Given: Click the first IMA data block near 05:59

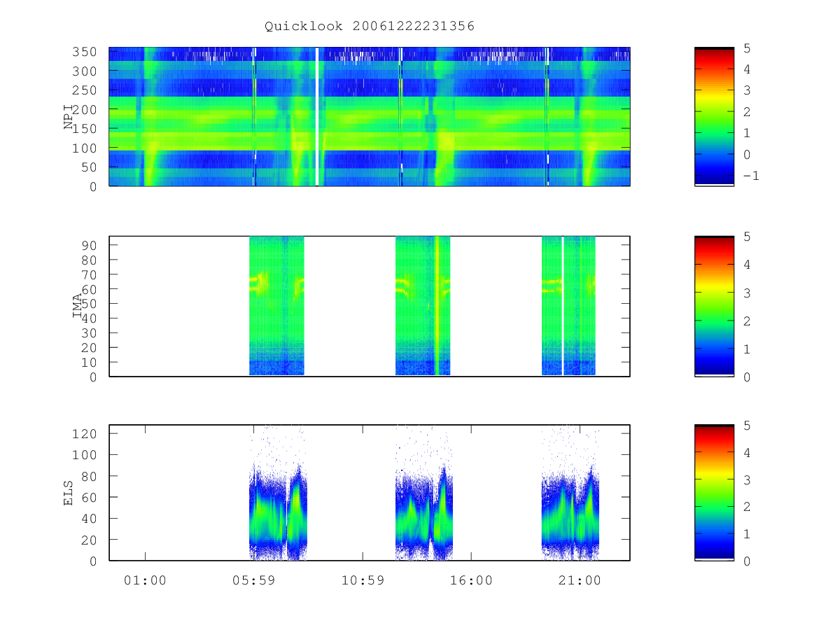Looking at the screenshot, I should coord(276,306).
